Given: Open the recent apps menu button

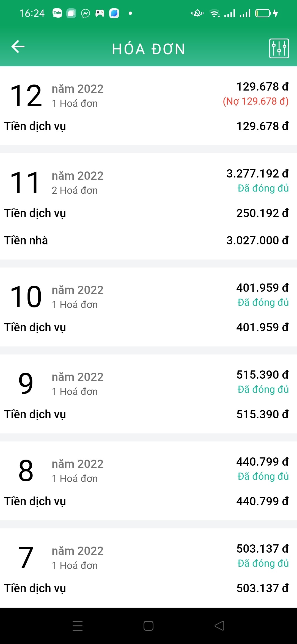Looking at the screenshot, I should (x=78, y=626).
